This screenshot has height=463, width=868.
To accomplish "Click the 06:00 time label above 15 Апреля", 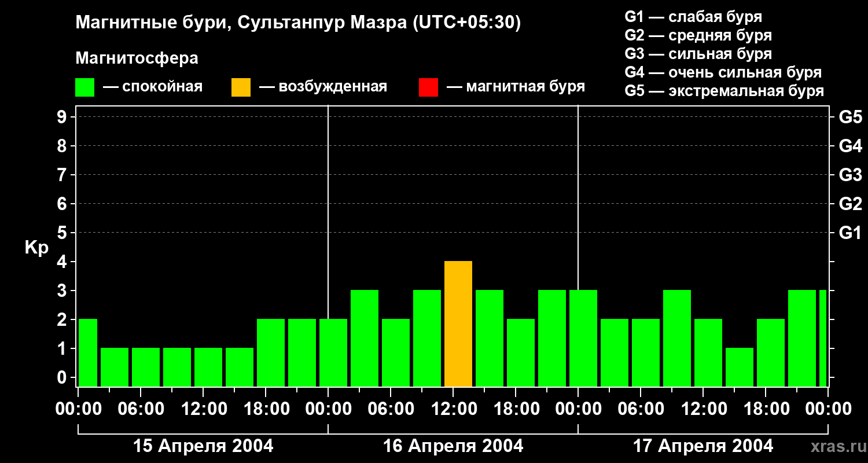I will [x=141, y=409].
